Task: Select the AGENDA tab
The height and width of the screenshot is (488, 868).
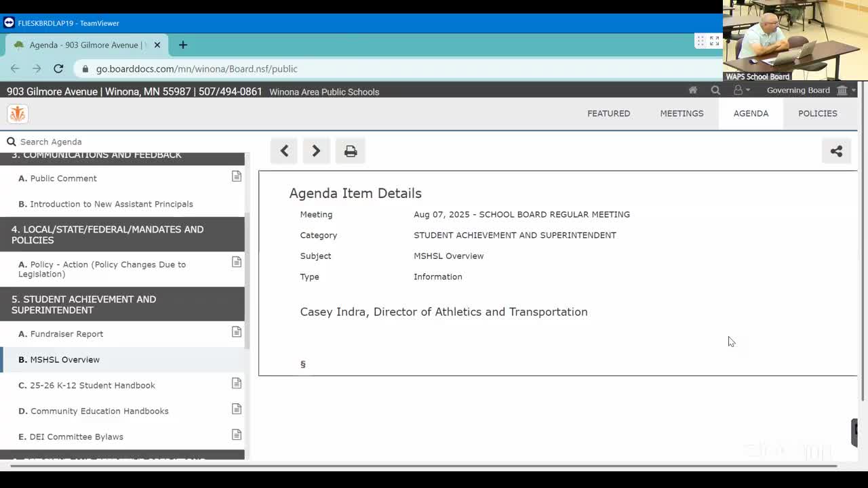Action: click(751, 113)
